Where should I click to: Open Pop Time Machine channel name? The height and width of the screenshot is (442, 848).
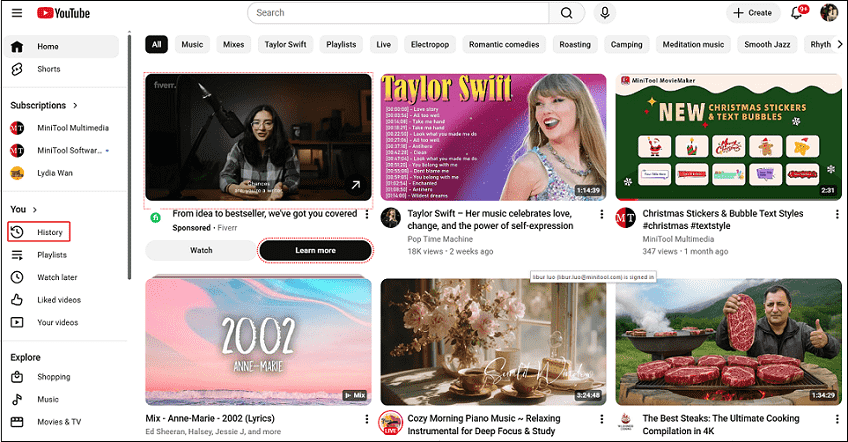coord(440,239)
